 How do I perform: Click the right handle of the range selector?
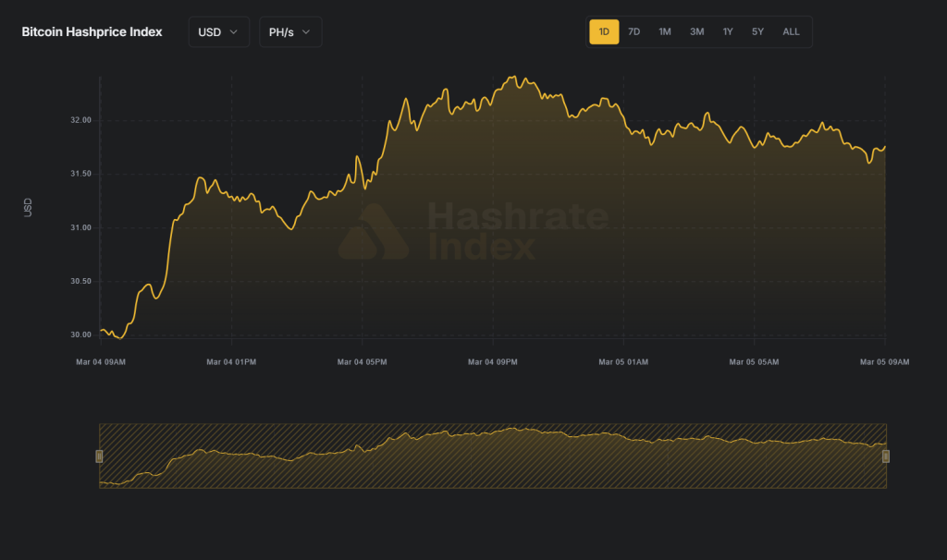886,455
